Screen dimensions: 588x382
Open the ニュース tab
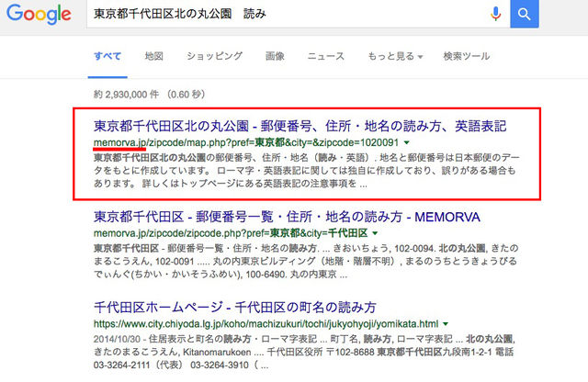325,56
